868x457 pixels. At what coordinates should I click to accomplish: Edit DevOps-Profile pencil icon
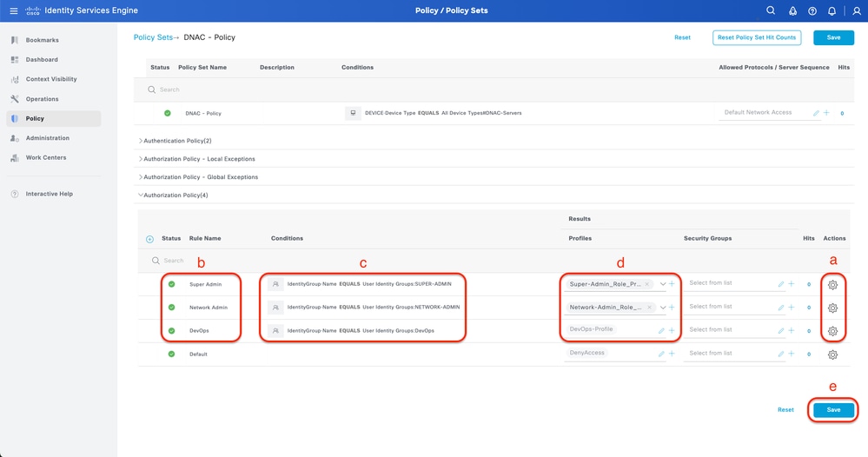point(661,330)
